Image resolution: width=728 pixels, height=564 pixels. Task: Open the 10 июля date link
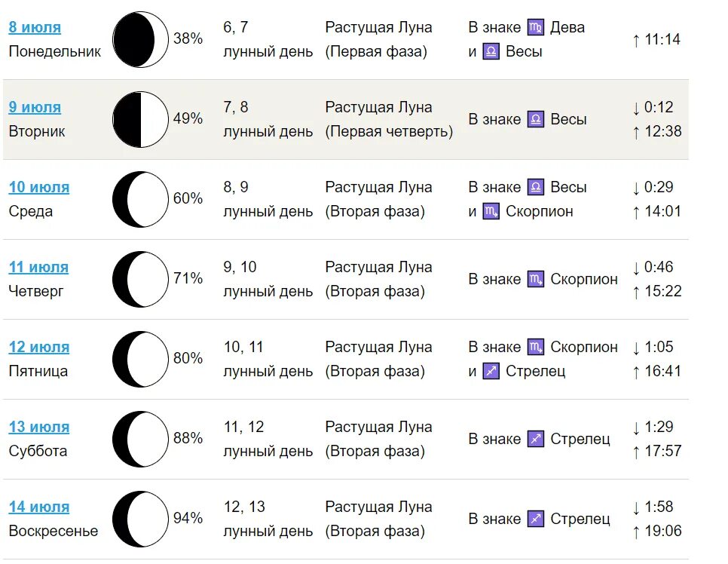click(39, 187)
